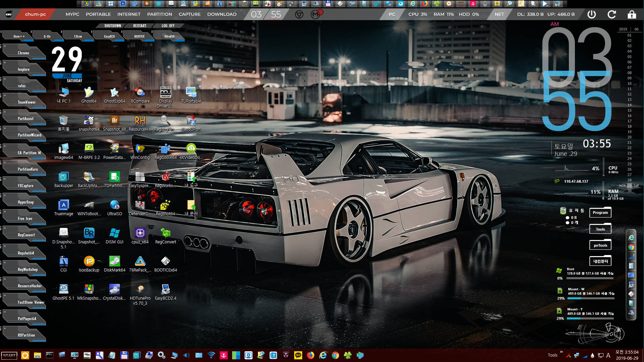
Task: Launch Backupper desktop icon
Action: tap(63, 179)
